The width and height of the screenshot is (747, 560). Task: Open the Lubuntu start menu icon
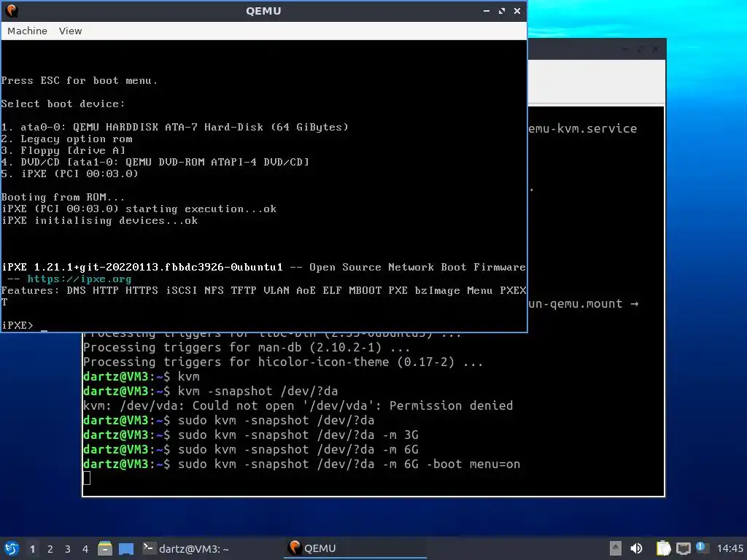tap(12, 548)
